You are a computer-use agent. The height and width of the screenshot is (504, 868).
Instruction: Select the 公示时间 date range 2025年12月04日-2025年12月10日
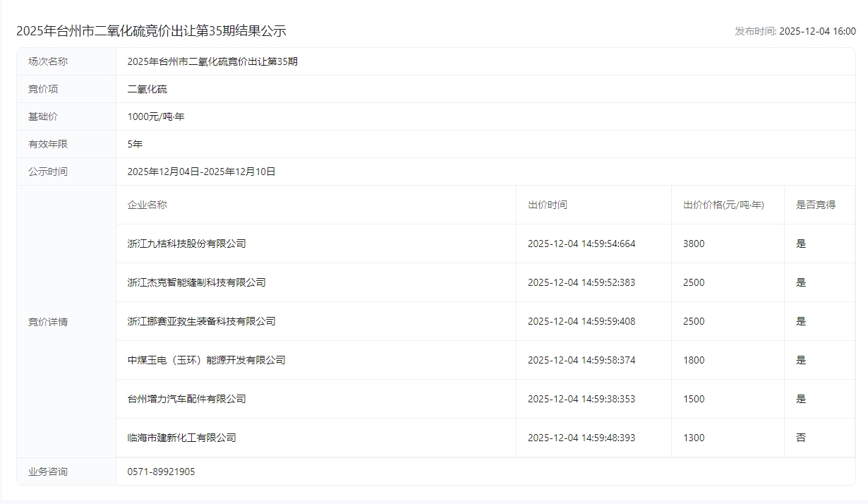pos(201,172)
